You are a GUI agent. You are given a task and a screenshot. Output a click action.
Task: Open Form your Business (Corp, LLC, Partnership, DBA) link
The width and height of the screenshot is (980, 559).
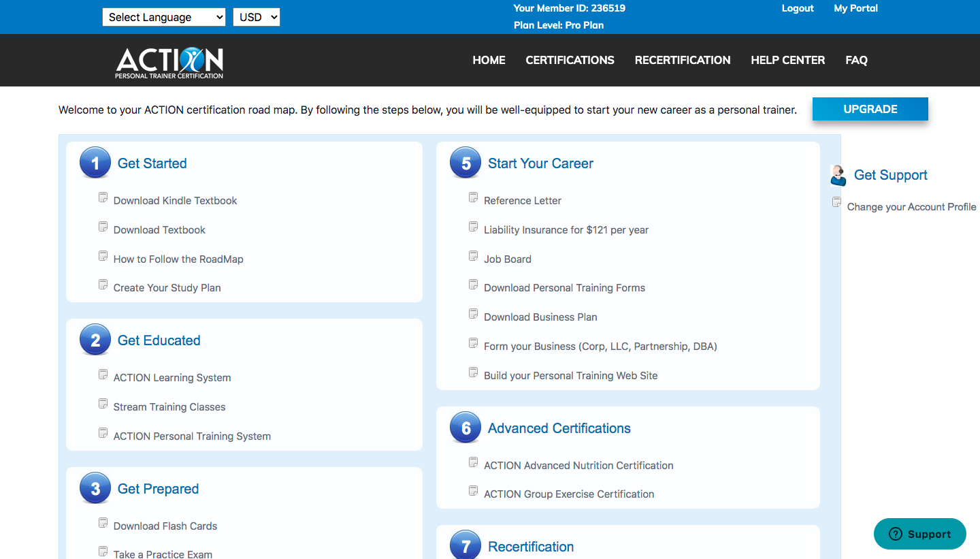(600, 347)
